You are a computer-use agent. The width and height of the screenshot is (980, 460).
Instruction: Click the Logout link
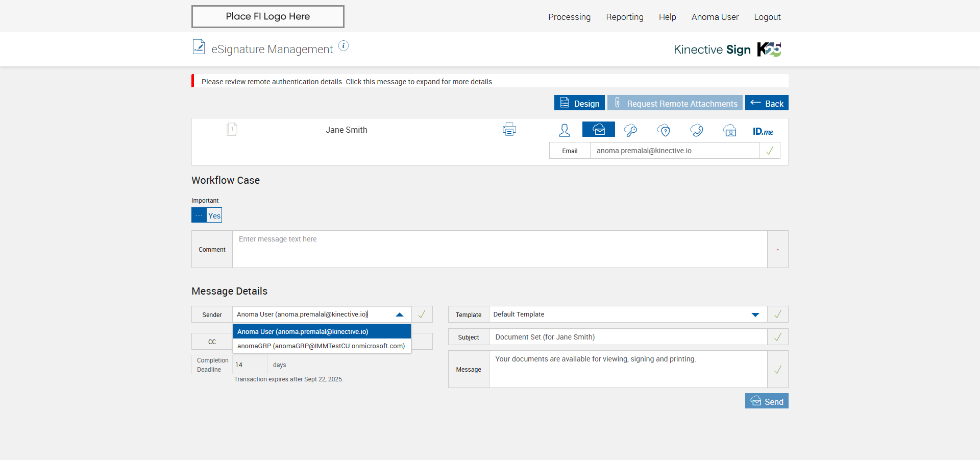(767, 17)
